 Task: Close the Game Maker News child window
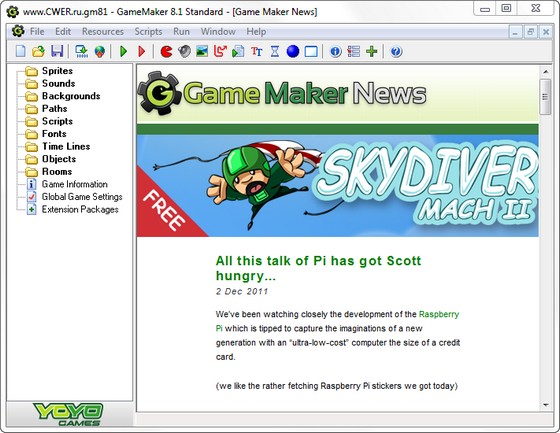point(546,32)
